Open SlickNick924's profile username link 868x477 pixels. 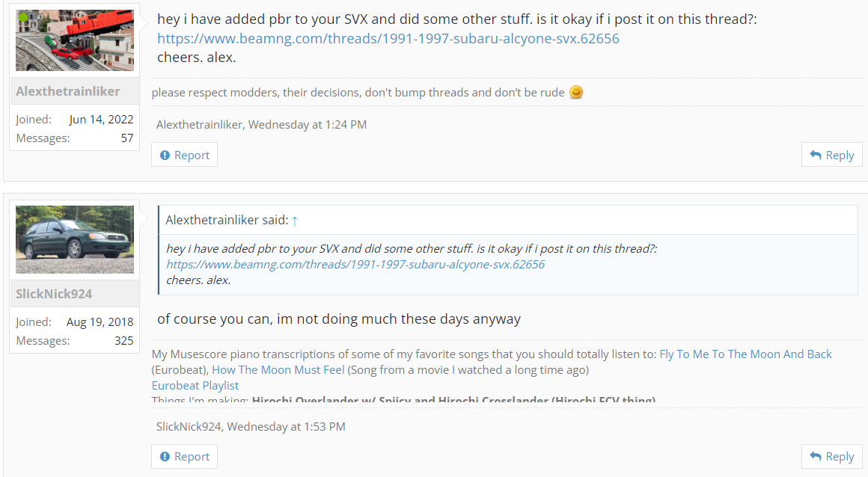coord(54,294)
